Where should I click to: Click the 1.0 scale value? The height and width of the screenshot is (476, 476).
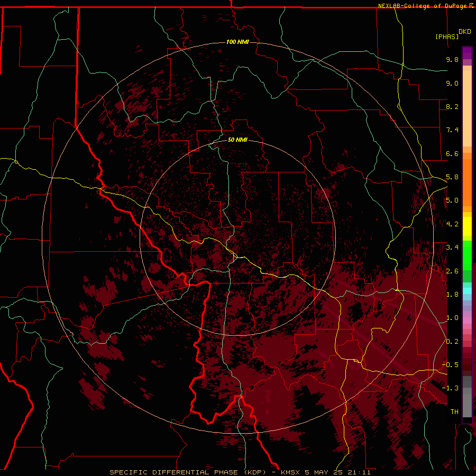coord(452,318)
